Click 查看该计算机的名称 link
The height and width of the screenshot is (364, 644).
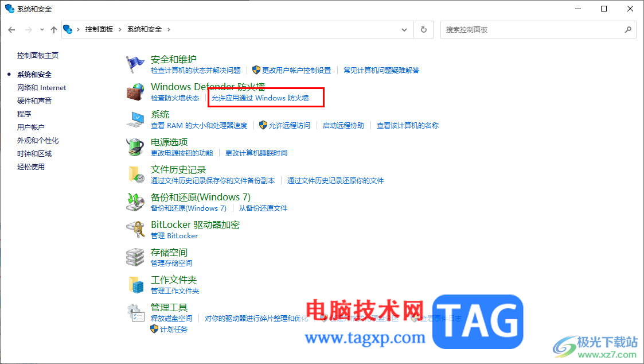[x=408, y=125]
